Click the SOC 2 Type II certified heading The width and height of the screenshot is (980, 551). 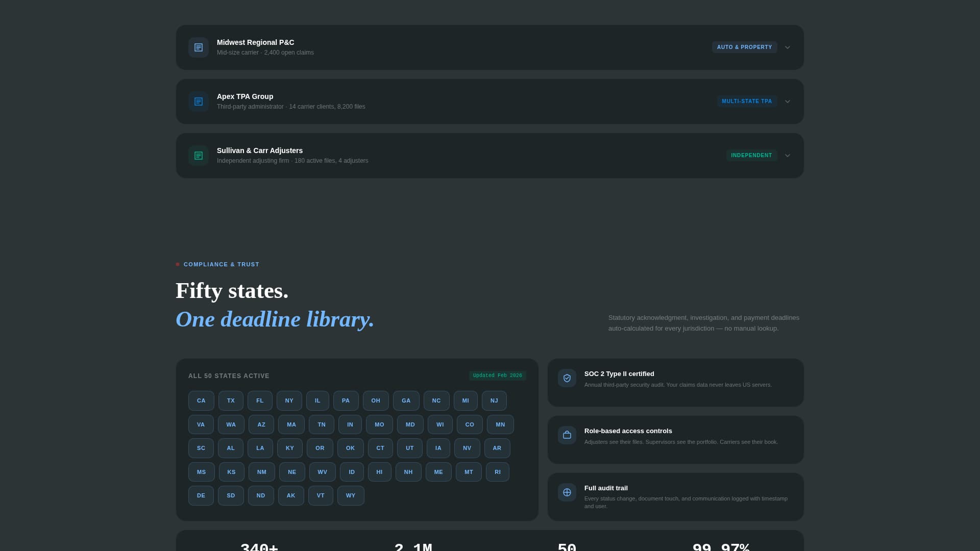point(619,374)
